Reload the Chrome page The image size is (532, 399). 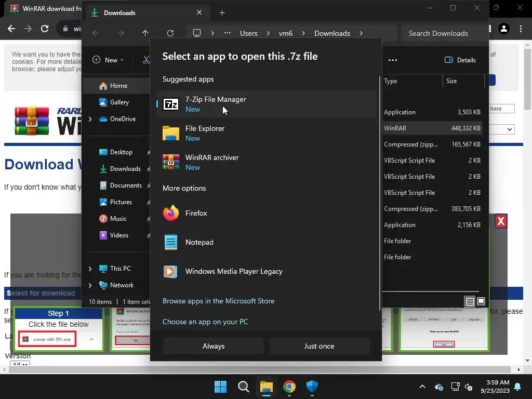45,29
